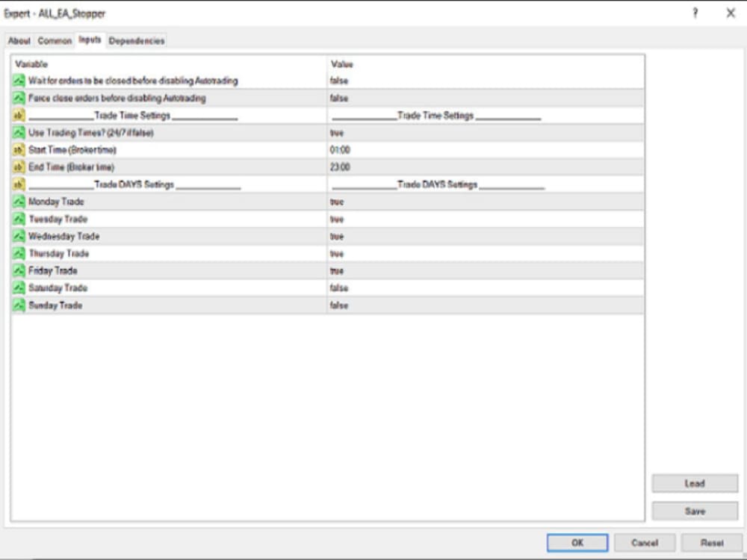Image resolution: width=747 pixels, height=560 pixels.
Task: Click the ab icon next to Start Time
Action: coord(19,150)
